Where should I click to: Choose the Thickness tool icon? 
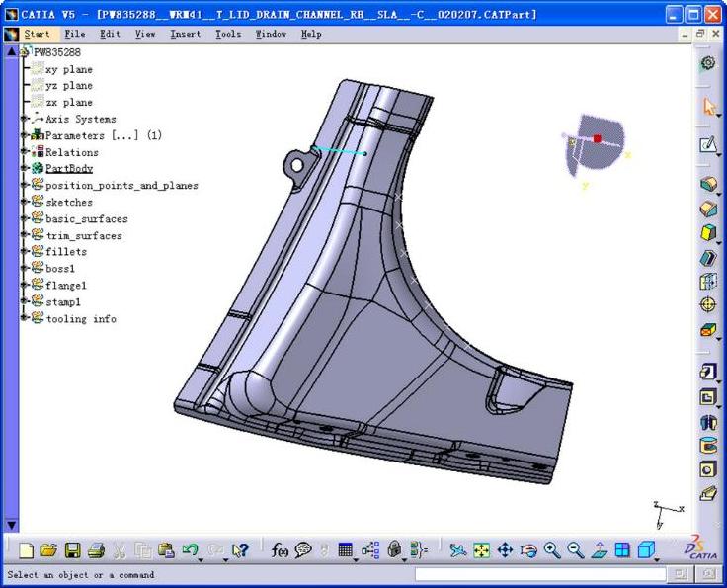pyautogui.click(x=708, y=469)
